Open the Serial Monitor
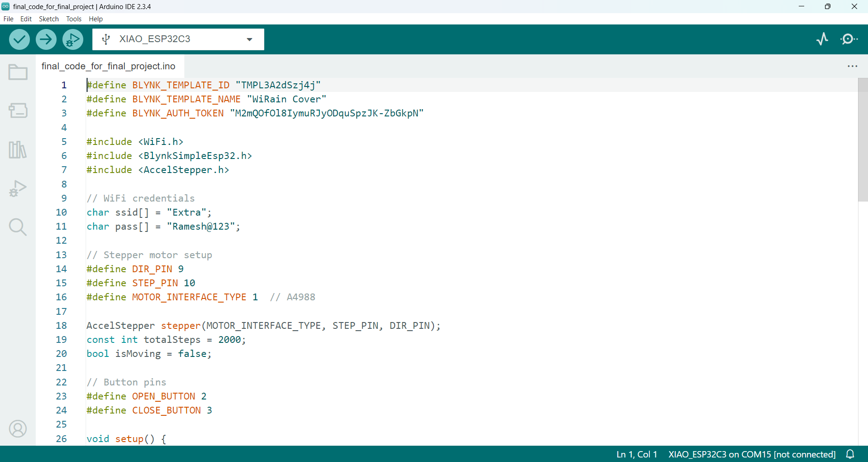Image resolution: width=868 pixels, height=462 pixels. [x=849, y=39]
